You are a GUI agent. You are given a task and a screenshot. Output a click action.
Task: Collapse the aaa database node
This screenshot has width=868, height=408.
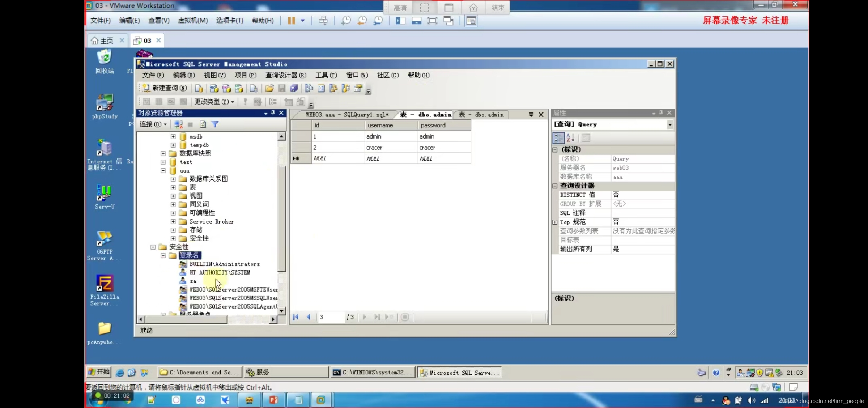(163, 171)
